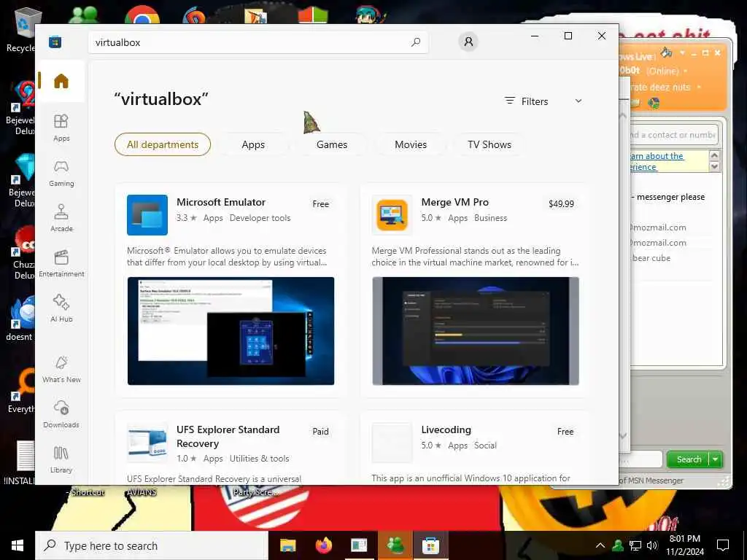Image resolution: width=747 pixels, height=560 pixels.
Task: Open the Microsoft Emulator screenshot thumbnail
Action: pyautogui.click(x=231, y=331)
